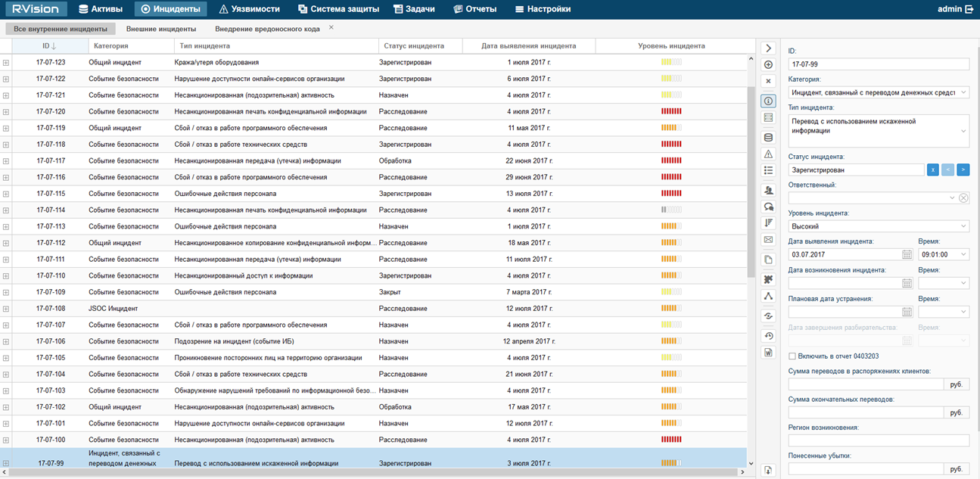Screen dimensions: 980x479
Task: Click the warning triangle sidebar icon
Action: [x=768, y=154]
